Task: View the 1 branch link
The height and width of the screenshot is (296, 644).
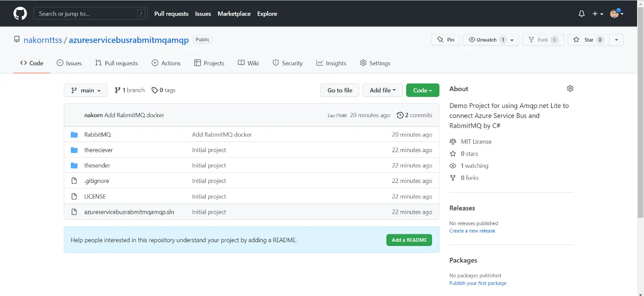Action: coord(130,90)
